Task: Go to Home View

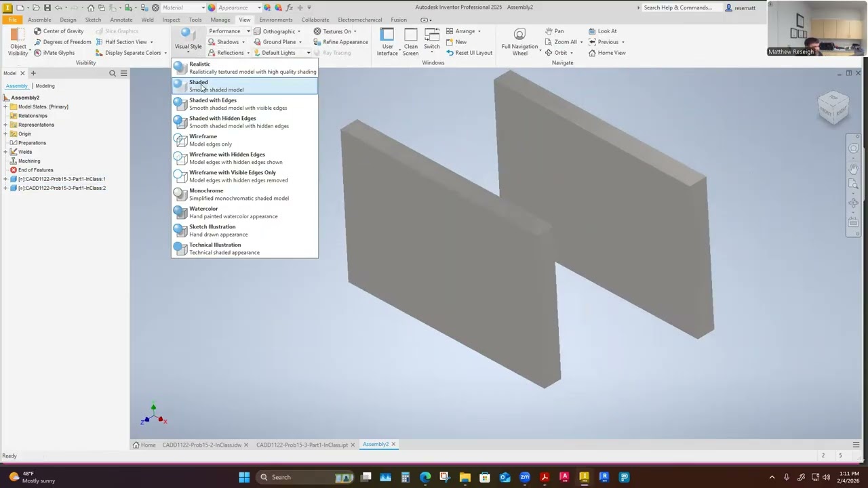Action: pos(607,53)
